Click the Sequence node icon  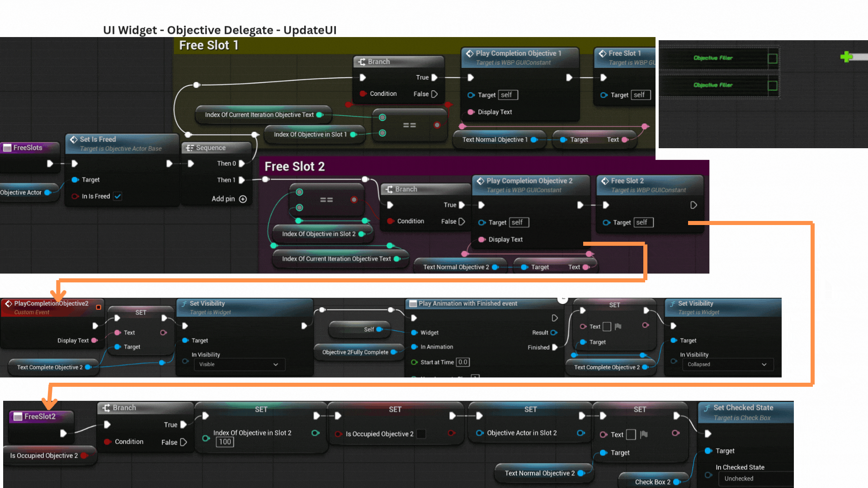click(x=189, y=148)
